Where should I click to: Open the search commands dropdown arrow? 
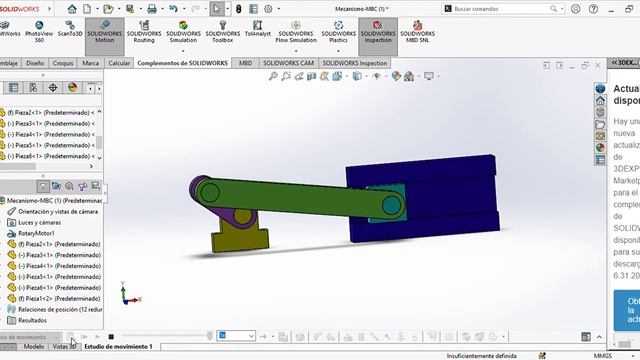562,9
